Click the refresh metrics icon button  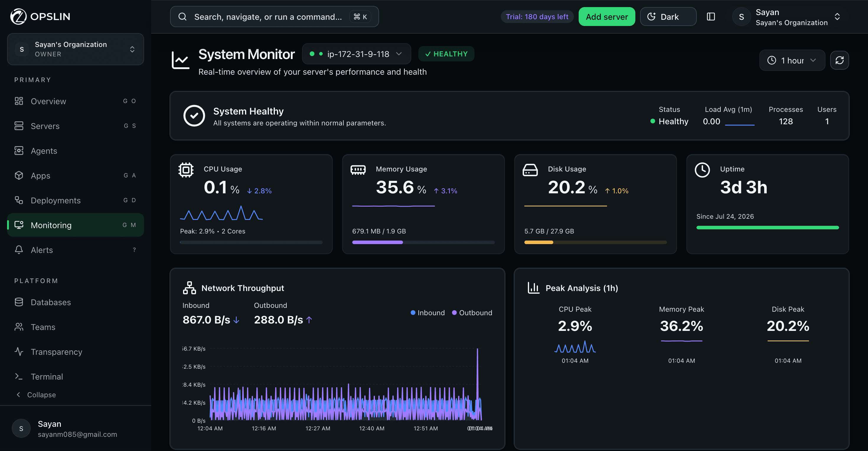pyautogui.click(x=839, y=60)
